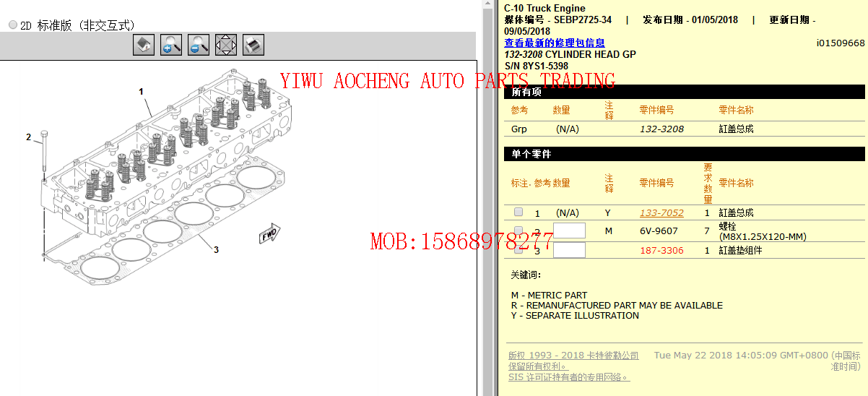Click the four-arrow fit view icon
Image resolution: width=868 pixels, height=396 pixels.
pos(226,45)
